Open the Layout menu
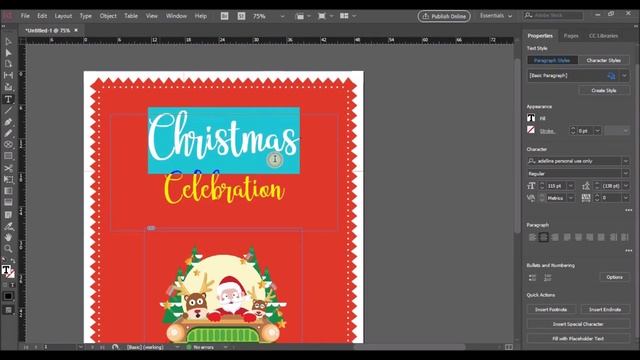This screenshot has width=640, height=360. [63, 16]
